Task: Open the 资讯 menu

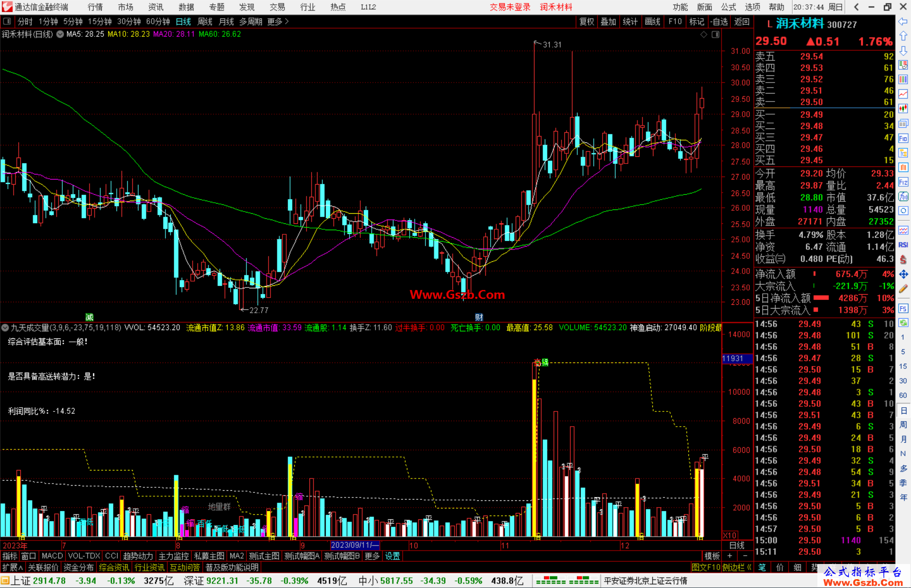Action: [156, 7]
